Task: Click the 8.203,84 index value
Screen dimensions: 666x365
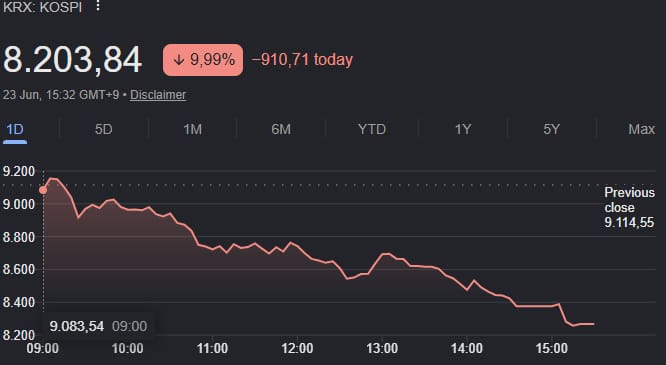Action: pos(73,60)
